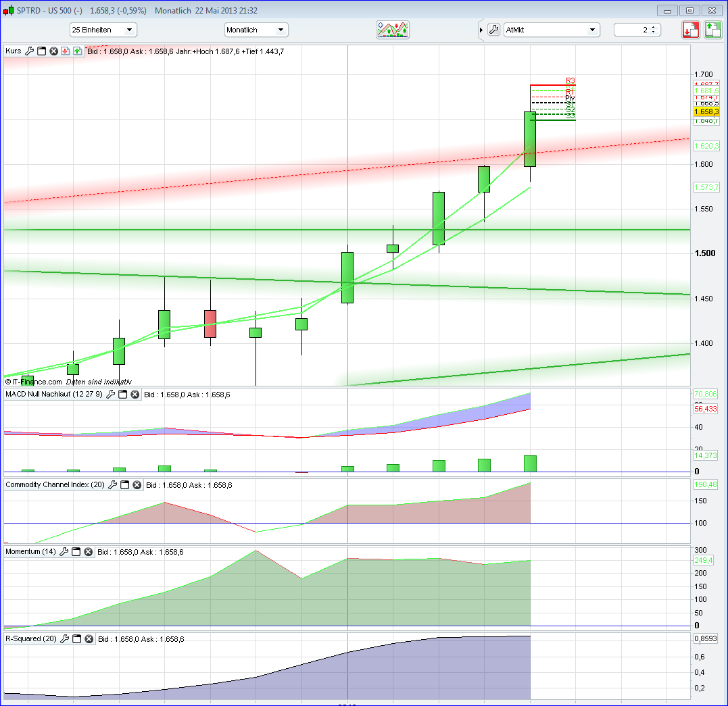Expand the order toolbar triangle arrow
728x706 pixels.
(481, 30)
